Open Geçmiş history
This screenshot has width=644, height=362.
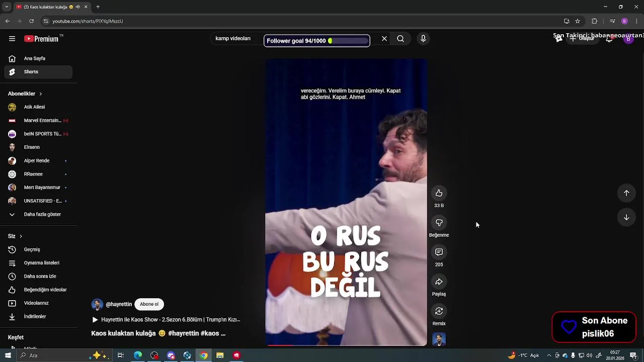coord(38,249)
